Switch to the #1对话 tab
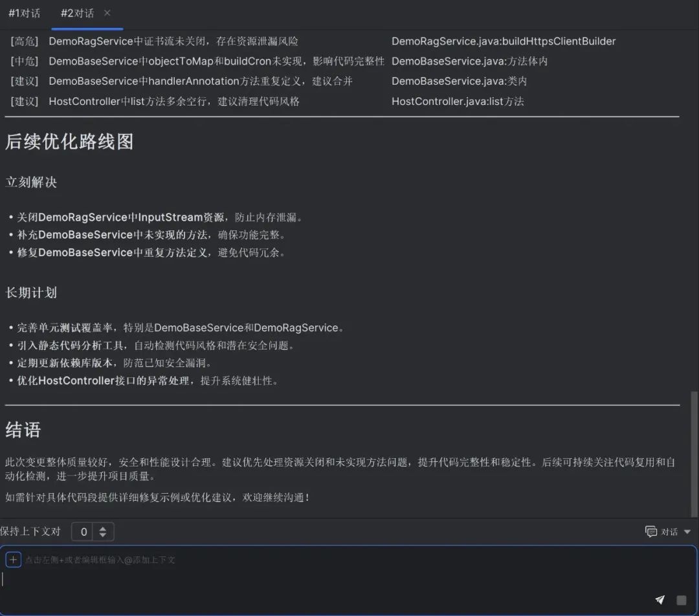This screenshot has height=616, width=699. coord(24,13)
